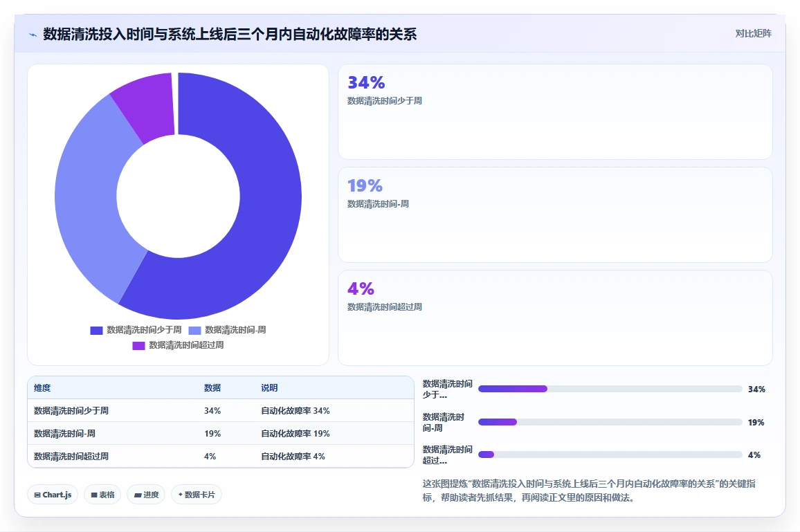
Task: Click the 数据卡片 tag chip
Action: click(197, 494)
